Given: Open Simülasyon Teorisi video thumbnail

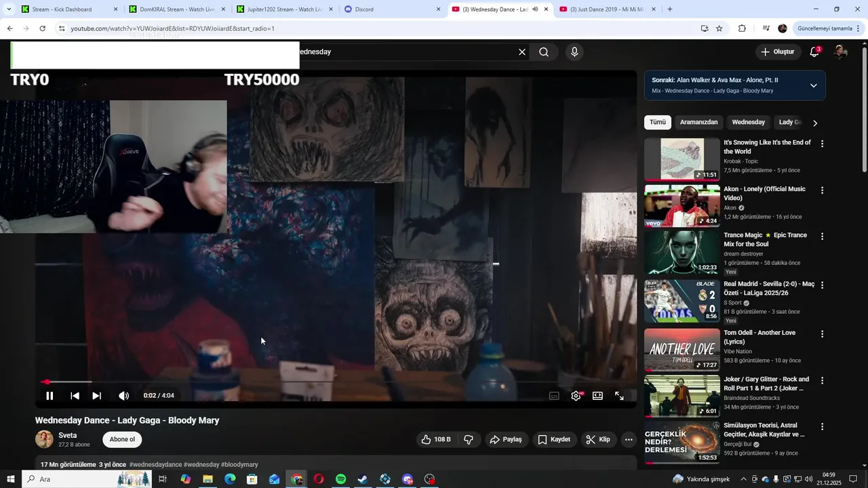Looking at the screenshot, I should tap(682, 443).
